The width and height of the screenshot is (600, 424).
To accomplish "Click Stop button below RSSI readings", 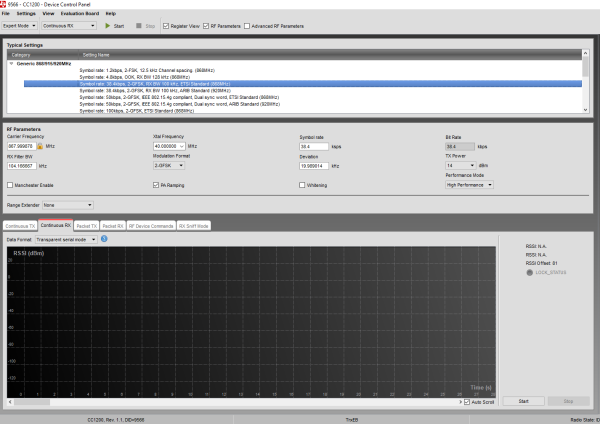I will 568,401.
